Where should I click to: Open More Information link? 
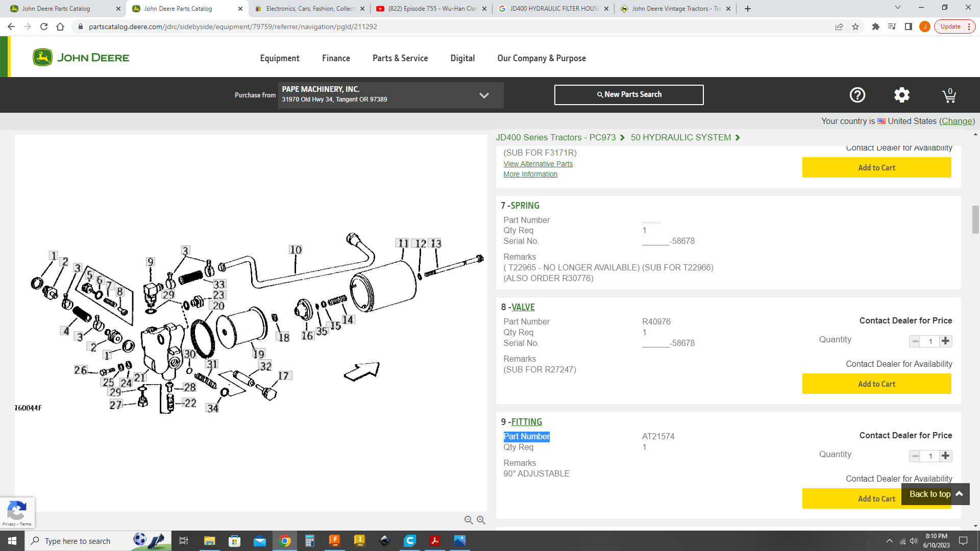tap(530, 174)
